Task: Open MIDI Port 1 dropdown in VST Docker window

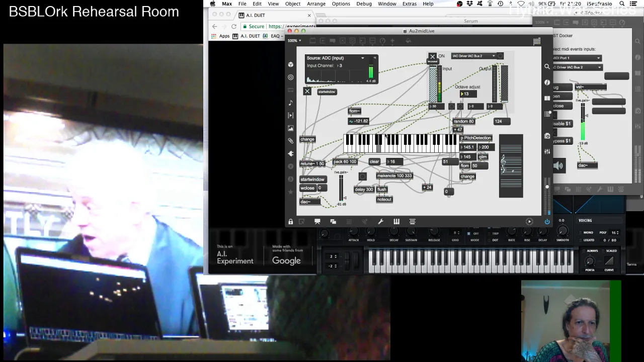Action: 577,58
